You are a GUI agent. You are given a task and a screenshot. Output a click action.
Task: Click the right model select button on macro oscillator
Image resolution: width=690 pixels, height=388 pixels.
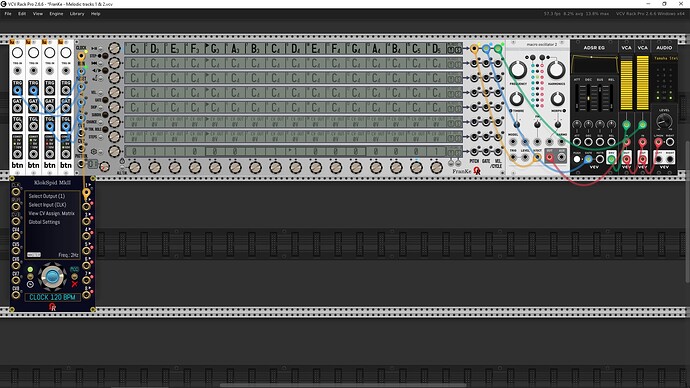tap(542, 58)
